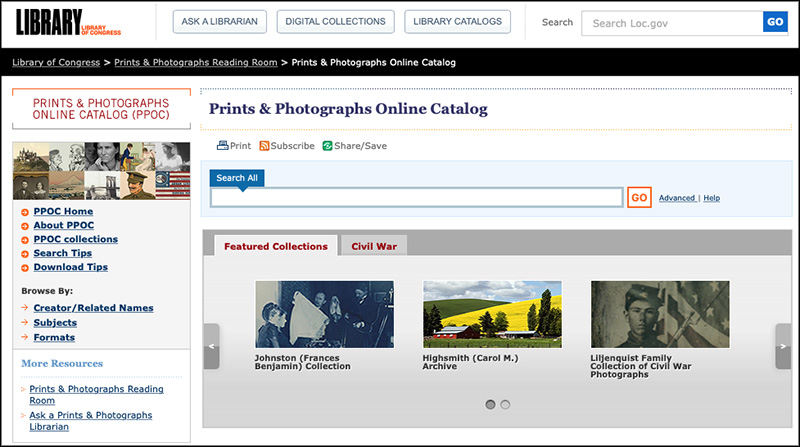
Task: Click blue GO button for Loc.gov search
Action: pos(775,22)
